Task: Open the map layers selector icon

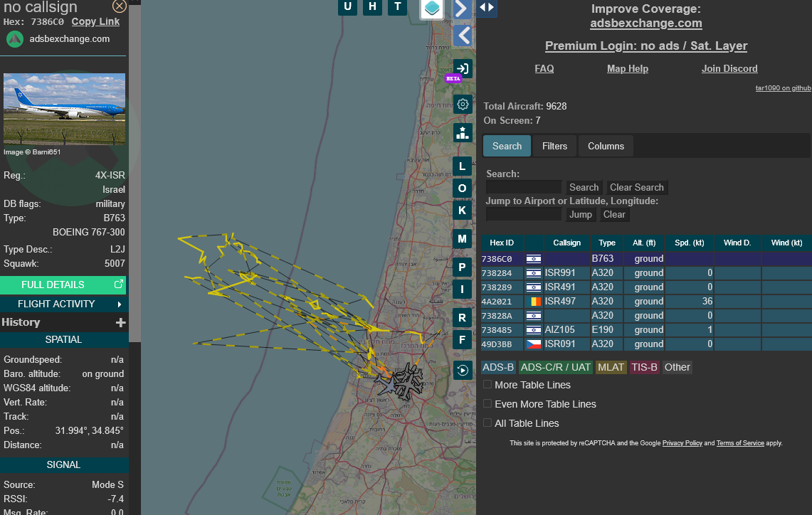Action: pos(431,8)
